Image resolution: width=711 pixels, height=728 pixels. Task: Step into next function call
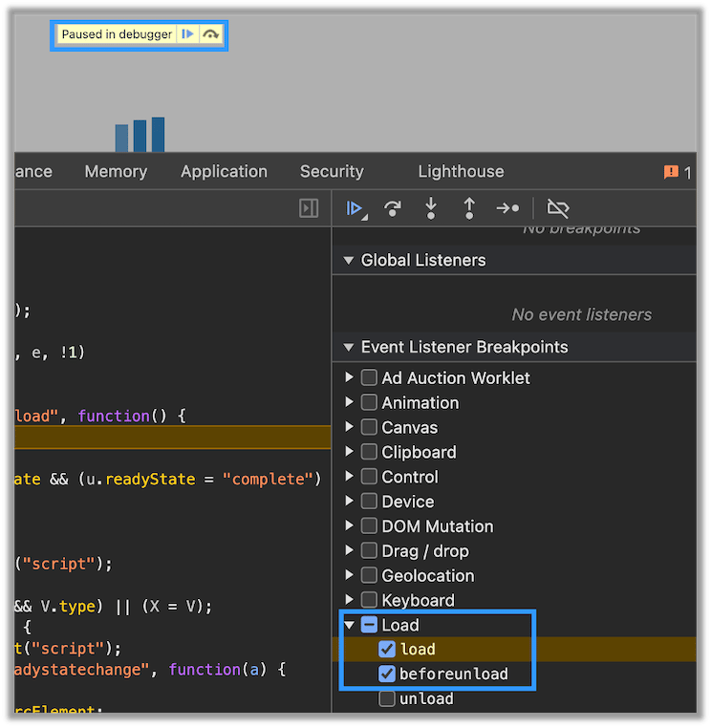click(x=431, y=208)
